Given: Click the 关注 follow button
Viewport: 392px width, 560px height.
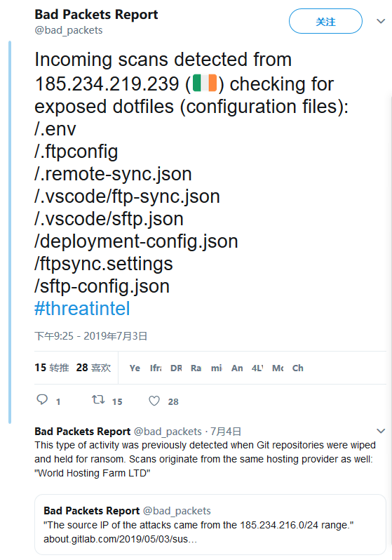Looking at the screenshot, I should coord(325,21).
